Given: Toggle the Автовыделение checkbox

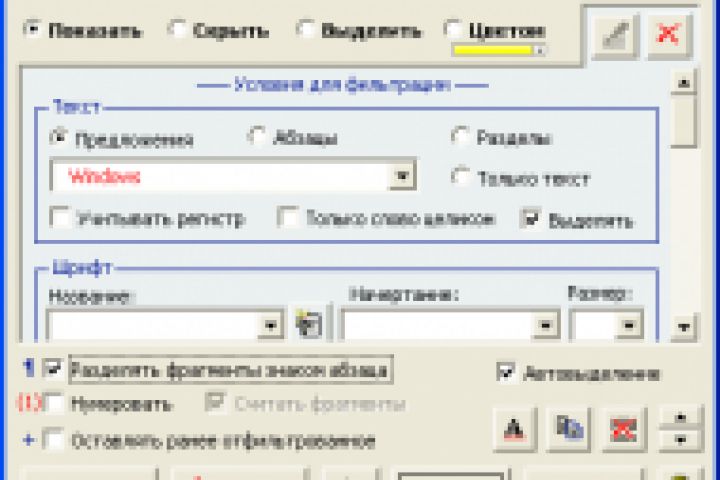Looking at the screenshot, I should click(506, 373).
